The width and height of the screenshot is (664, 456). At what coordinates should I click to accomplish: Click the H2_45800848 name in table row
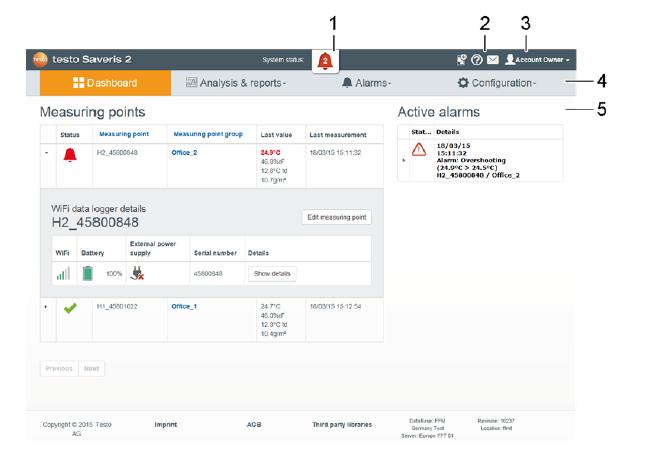pos(117,153)
